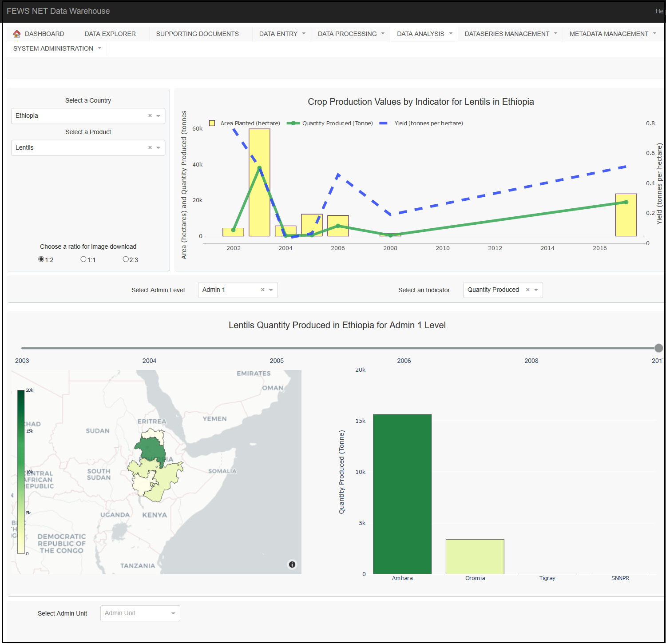Click the map info attribution icon
This screenshot has height=644, width=666.
pyautogui.click(x=292, y=564)
